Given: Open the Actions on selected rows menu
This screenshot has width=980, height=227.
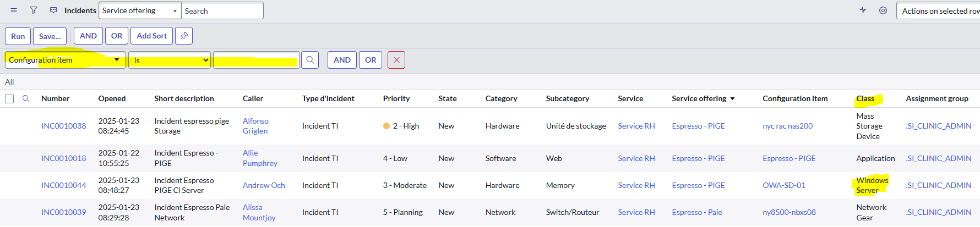Looking at the screenshot, I should pyautogui.click(x=938, y=11).
